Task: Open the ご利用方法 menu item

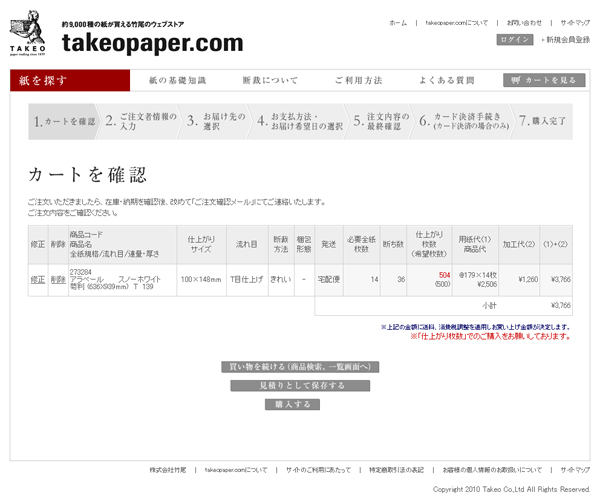Action: [x=358, y=80]
